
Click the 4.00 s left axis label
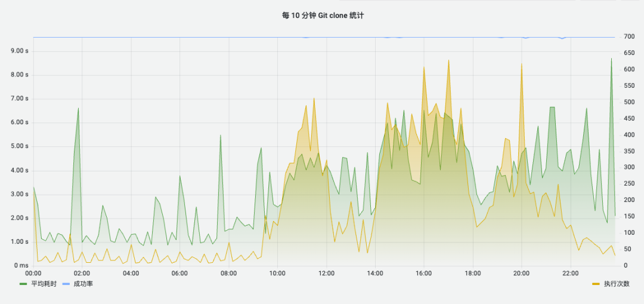[x=20, y=171]
